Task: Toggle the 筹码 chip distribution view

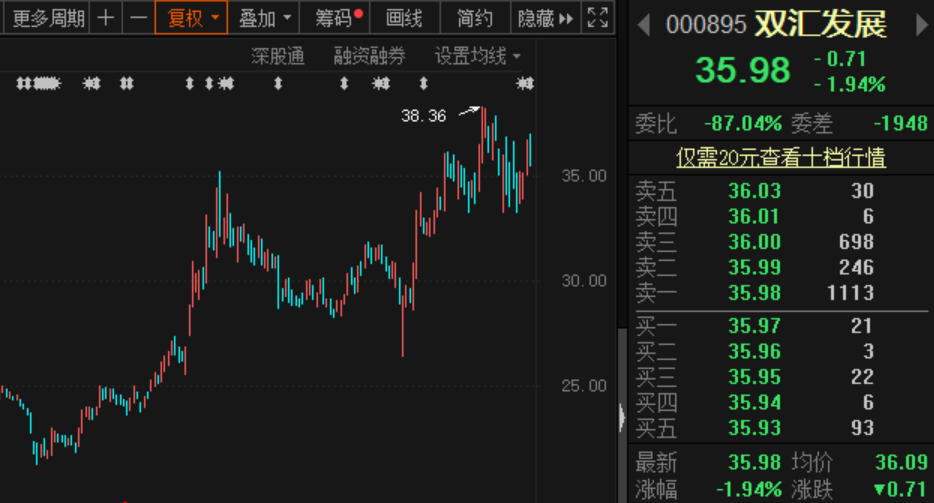Action: pyautogui.click(x=339, y=17)
